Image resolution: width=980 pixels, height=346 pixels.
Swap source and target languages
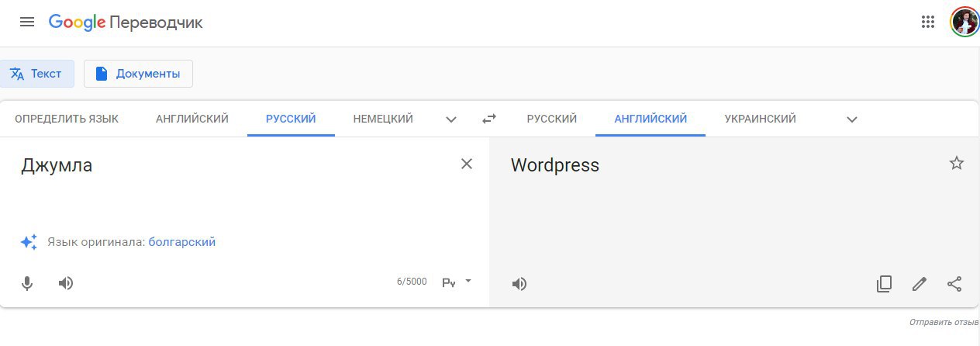[x=489, y=119]
